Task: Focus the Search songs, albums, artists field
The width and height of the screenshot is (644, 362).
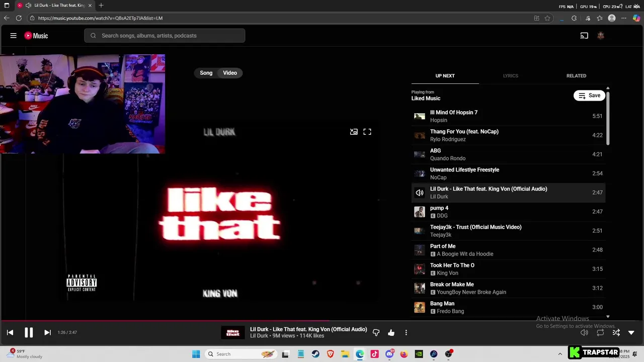Action: [x=165, y=36]
